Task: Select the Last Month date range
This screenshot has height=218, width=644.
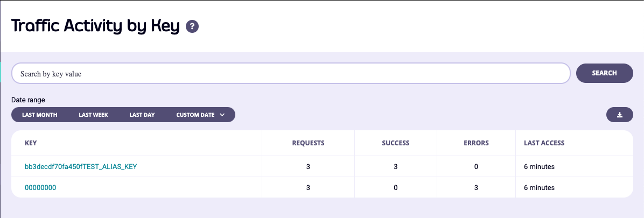Action: tap(40, 115)
